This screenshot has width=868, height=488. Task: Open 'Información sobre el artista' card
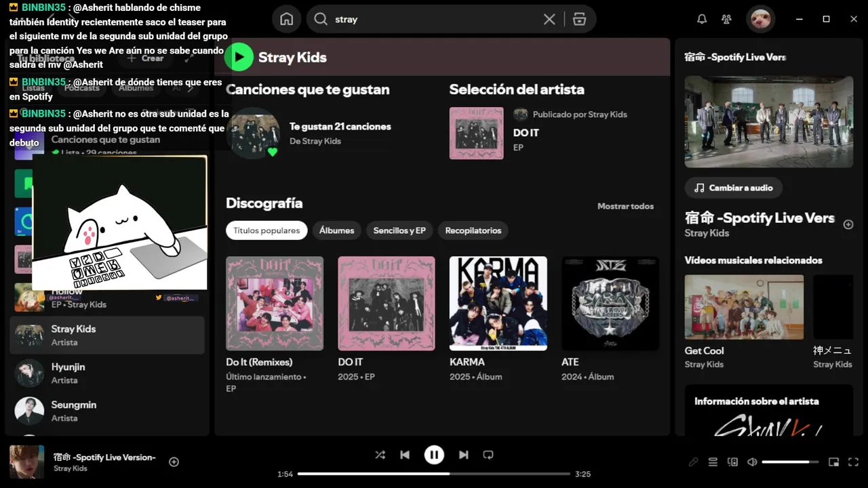tap(769, 411)
